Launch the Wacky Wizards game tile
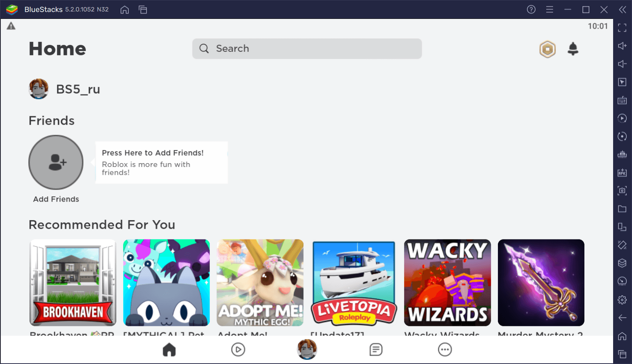 pyautogui.click(x=447, y=282)
